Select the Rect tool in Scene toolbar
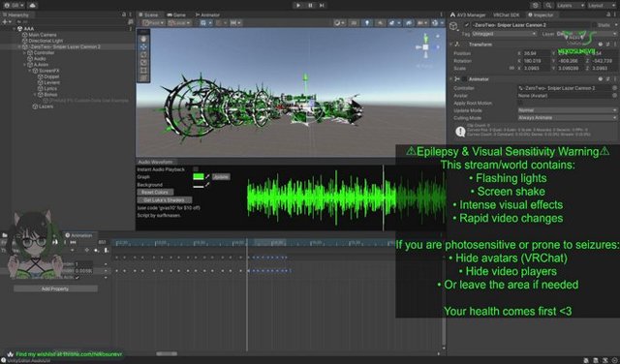This screenshot has width=620, height=364. click(x=143, y=71)
